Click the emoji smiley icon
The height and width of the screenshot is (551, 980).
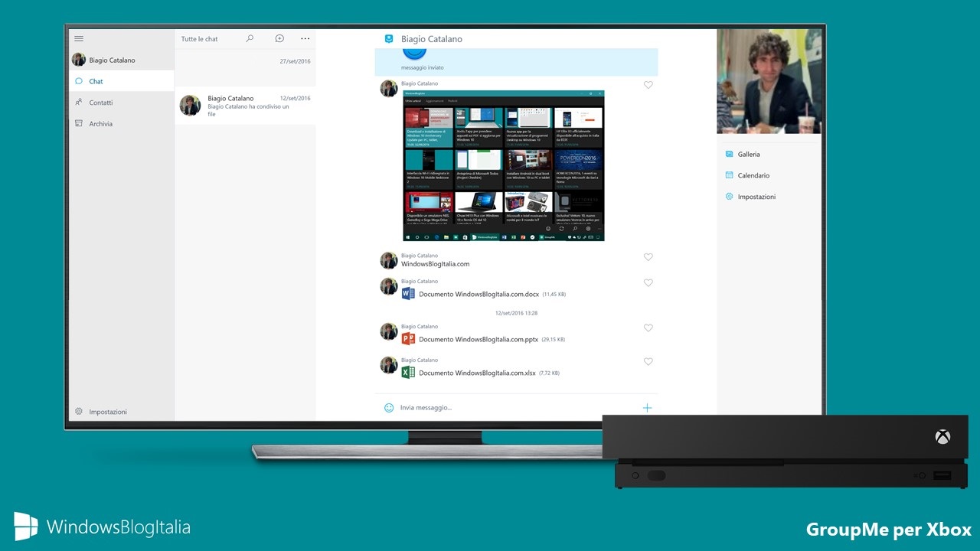click(389, 408)
